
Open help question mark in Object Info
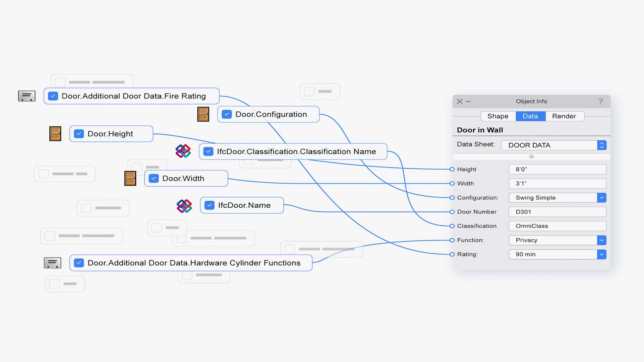[601, 102]
